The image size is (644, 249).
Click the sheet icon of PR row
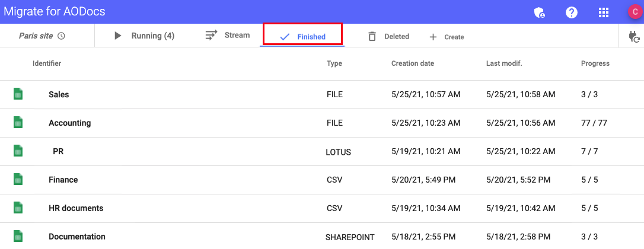pyautogui.click(x=18, y=151)
